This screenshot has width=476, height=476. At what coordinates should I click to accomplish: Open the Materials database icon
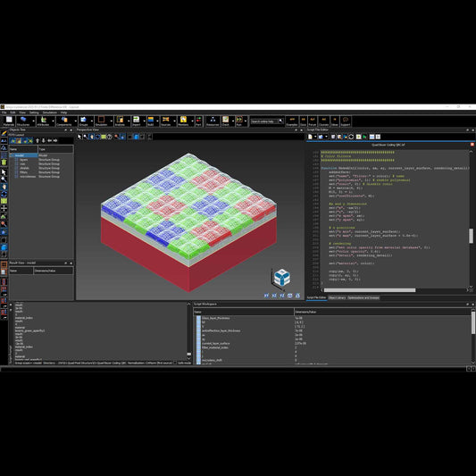click(x=9, y=121)
